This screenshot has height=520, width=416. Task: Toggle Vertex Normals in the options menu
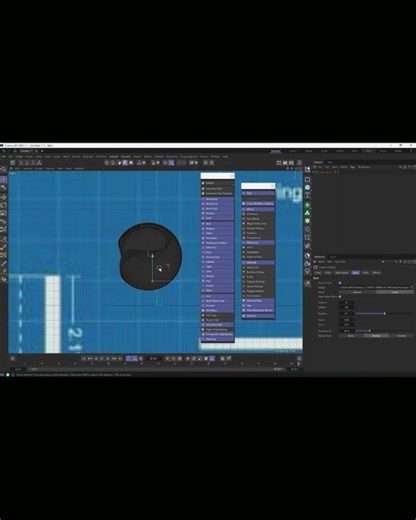tap(258, 286)
